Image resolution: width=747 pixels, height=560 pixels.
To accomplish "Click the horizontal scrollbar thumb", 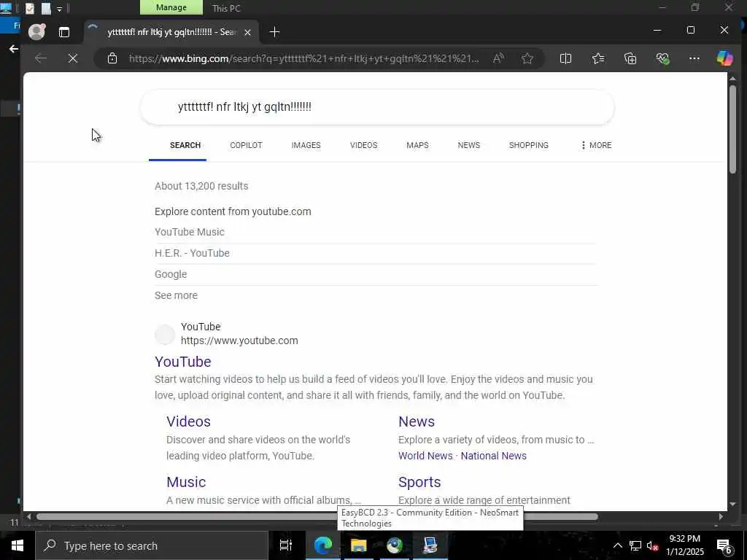I will pyautogui.click(x=317, y=517).
